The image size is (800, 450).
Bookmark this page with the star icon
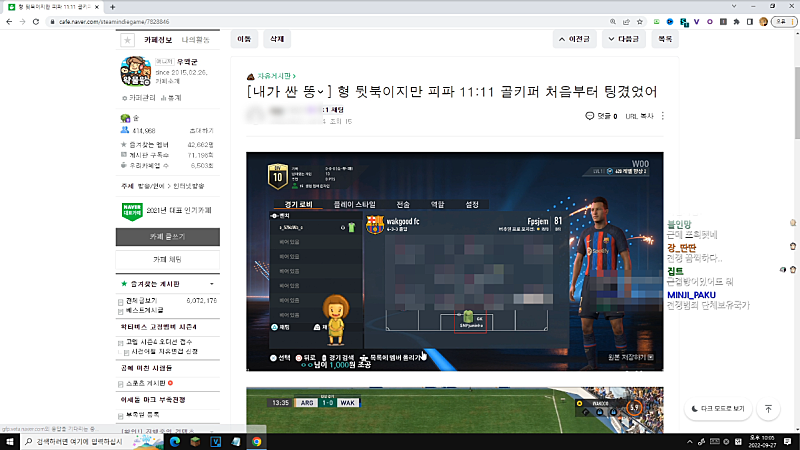point(639,22)
